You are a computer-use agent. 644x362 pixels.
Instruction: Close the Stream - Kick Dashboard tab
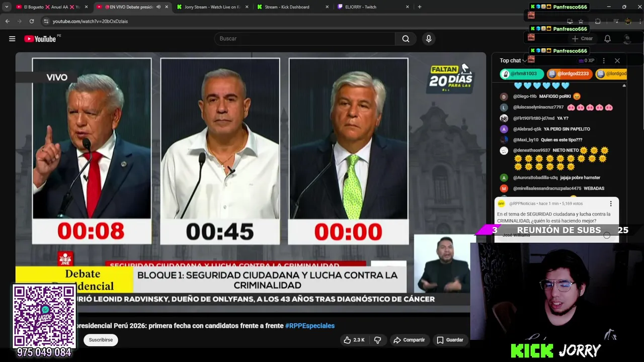tap(327, 7)
